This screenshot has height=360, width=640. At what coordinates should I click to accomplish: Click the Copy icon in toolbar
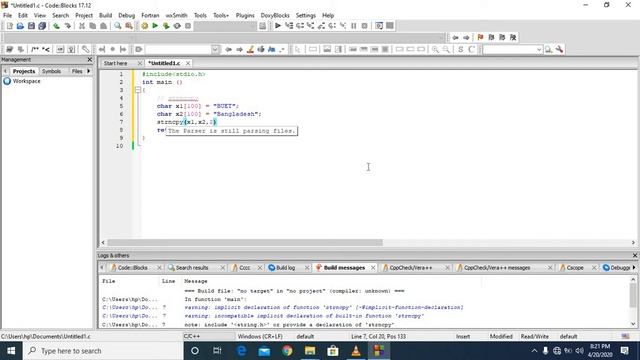pos(93,26)
